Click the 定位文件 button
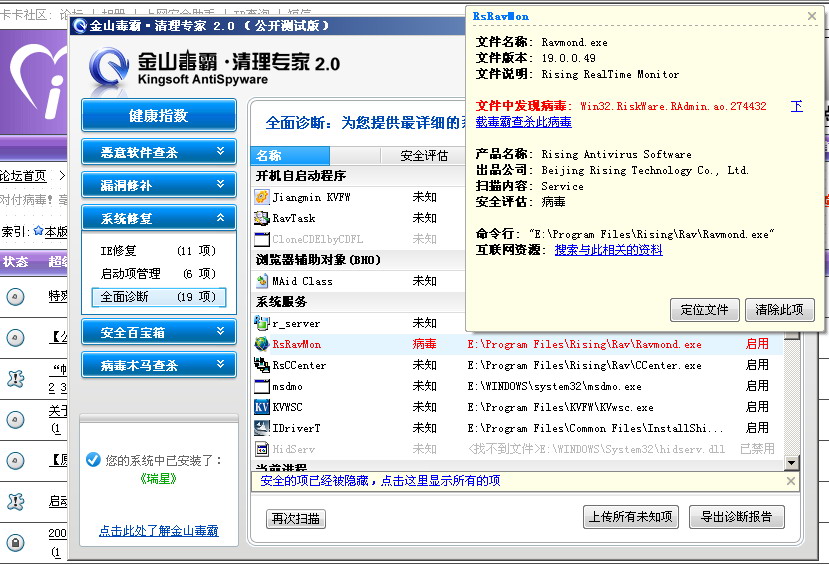This screenshot has height=566, width=829. [704, 310]
